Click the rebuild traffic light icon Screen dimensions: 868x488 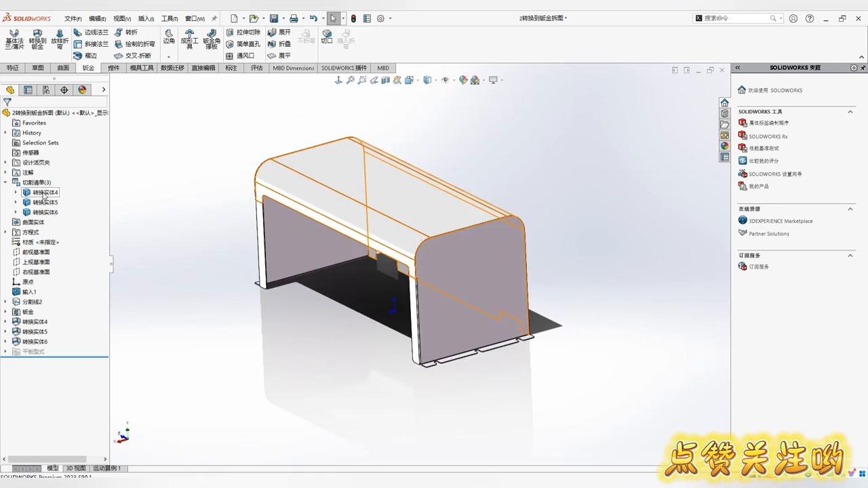point(353,18)
